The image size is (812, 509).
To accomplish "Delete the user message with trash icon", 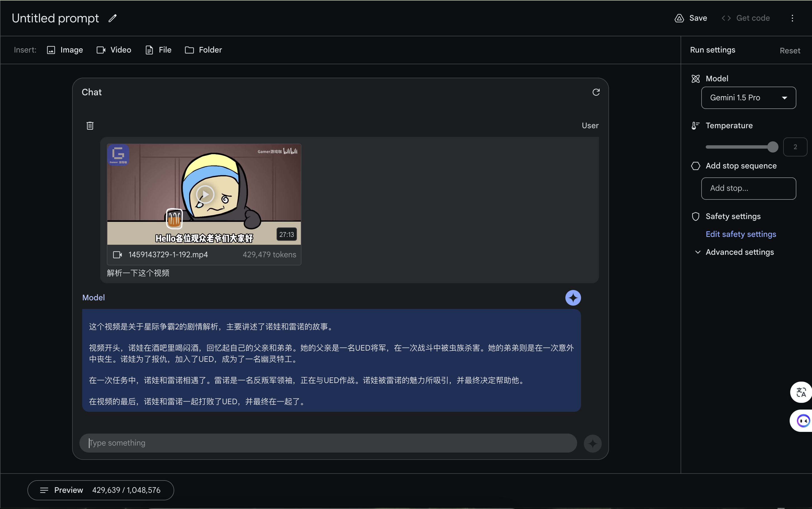I will point(90,125).
